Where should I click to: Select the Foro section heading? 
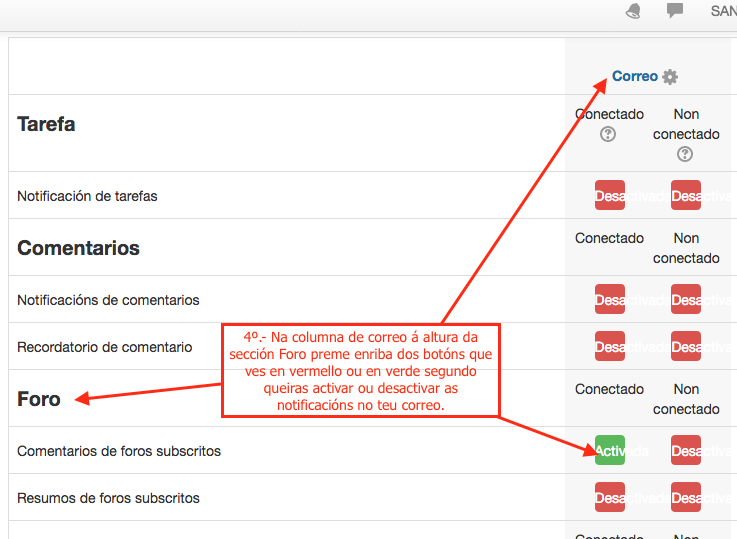(39, 399)
